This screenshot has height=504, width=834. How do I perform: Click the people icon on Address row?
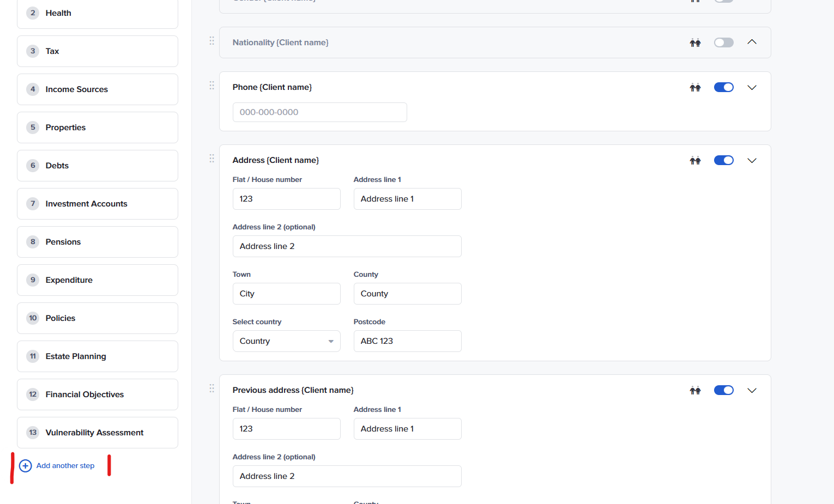(x=695, y=160)
